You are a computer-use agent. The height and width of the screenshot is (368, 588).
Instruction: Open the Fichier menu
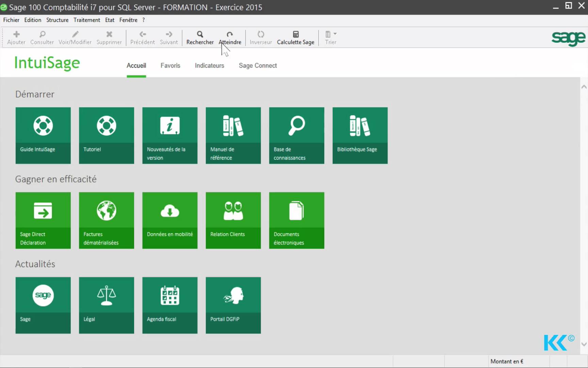pos(11,20)
